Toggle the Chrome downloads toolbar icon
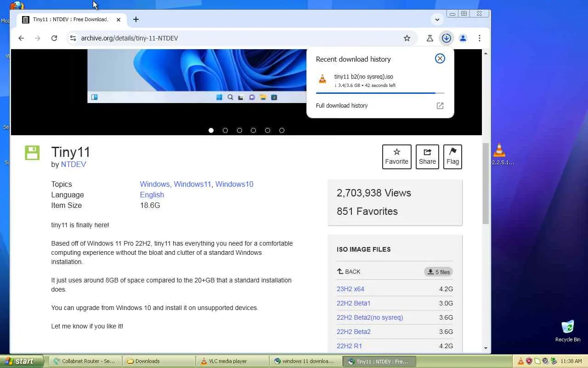The image size is (588, 368). [x=447, y=38]
